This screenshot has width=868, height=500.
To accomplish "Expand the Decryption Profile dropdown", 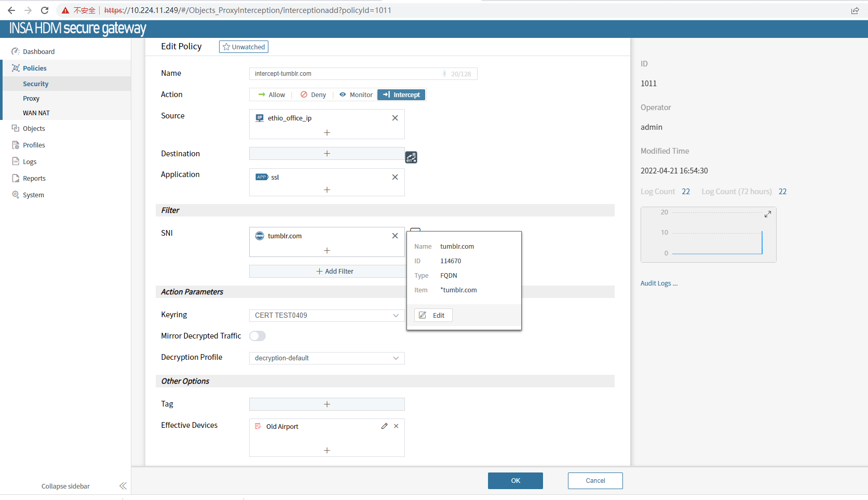I will [327, 358].
